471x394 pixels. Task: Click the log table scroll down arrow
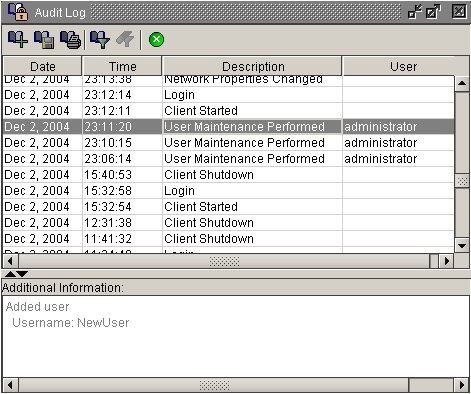pos(462,246)
